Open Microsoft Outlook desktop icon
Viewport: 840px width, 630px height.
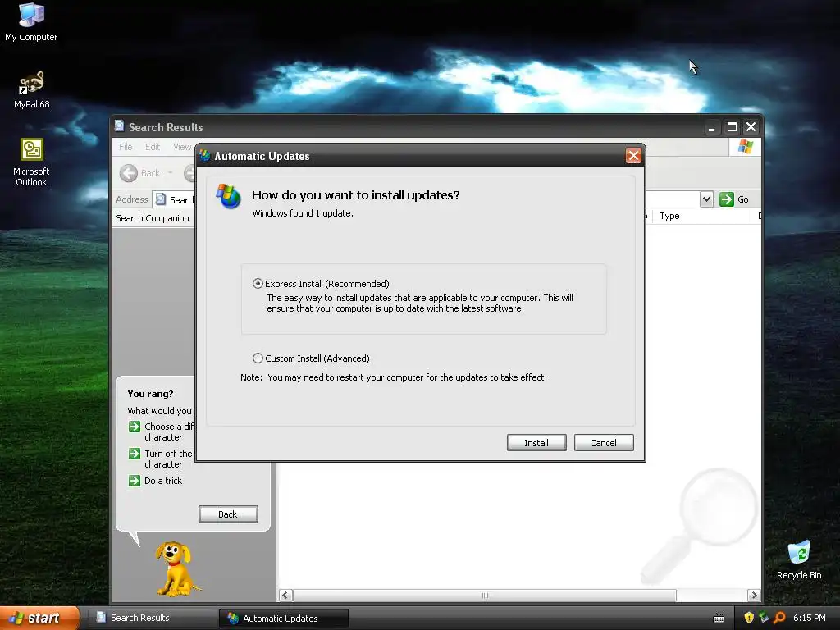tap(31, 162)
